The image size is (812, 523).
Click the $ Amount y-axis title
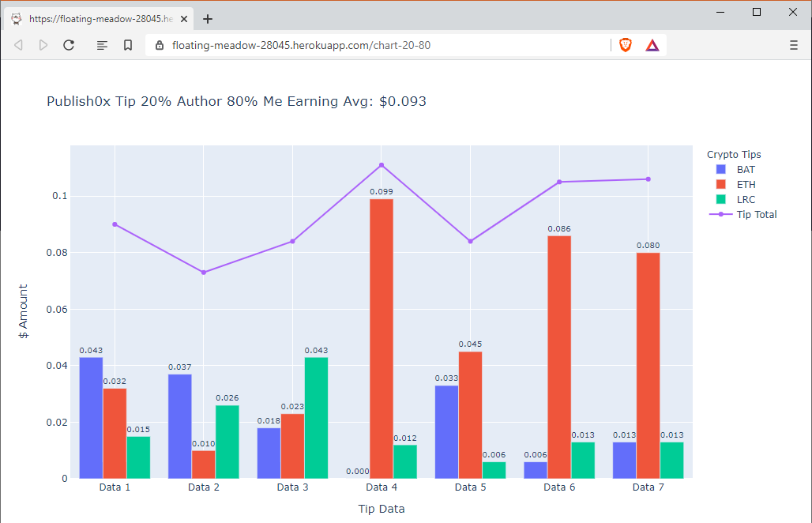24,311
